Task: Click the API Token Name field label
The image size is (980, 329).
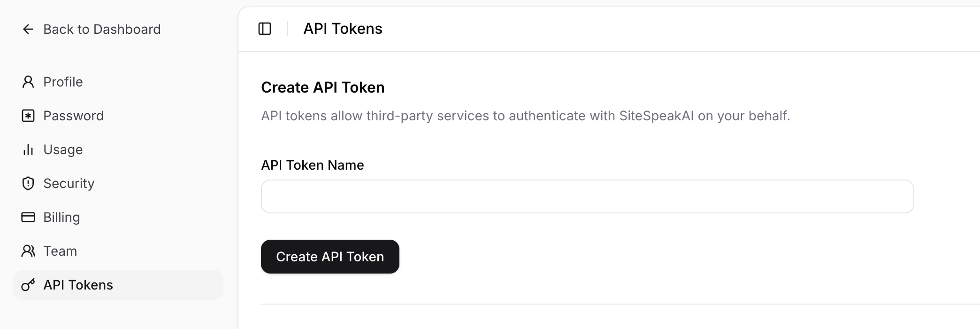Action: pyautogui.click(x=312, y=165)
